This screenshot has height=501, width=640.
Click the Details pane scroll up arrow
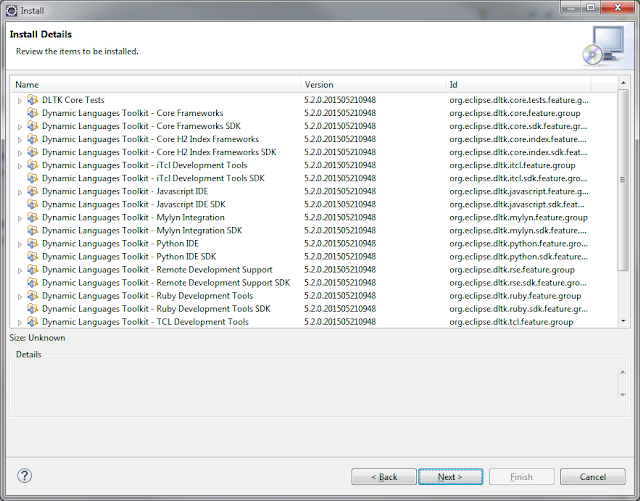(623, 372)
